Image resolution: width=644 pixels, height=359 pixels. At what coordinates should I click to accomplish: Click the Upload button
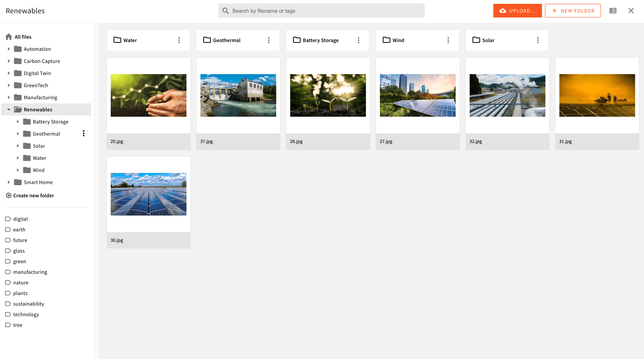click(517, 11)
